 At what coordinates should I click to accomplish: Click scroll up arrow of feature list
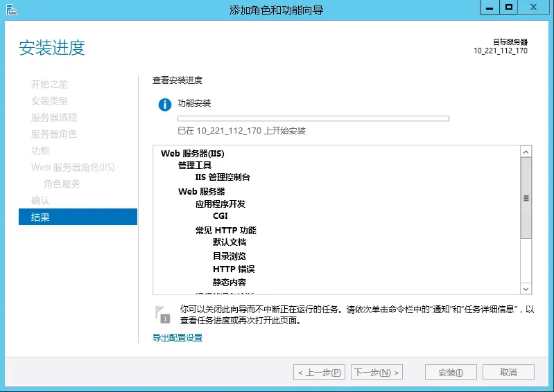pyautogui.click(x=526, y=152)
